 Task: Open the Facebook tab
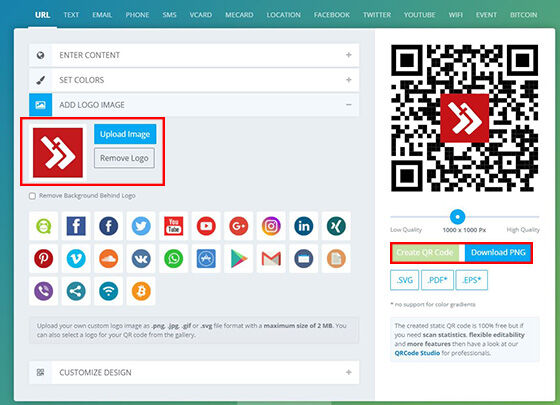pos(332,15)
